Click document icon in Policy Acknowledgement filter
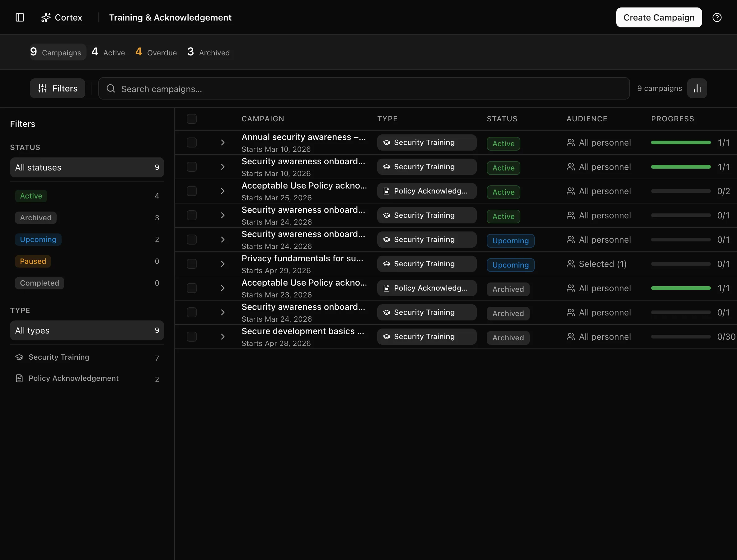This screenshot has width=737, height=560. coord(19,378)
